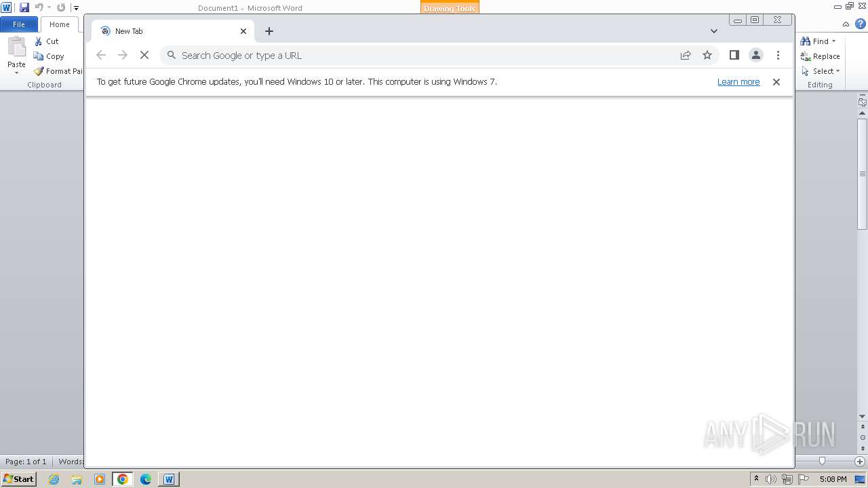The height and width of the screenshot is (488, 868).
Task: Click the network tray icon
Action: (x=787, y=479)
